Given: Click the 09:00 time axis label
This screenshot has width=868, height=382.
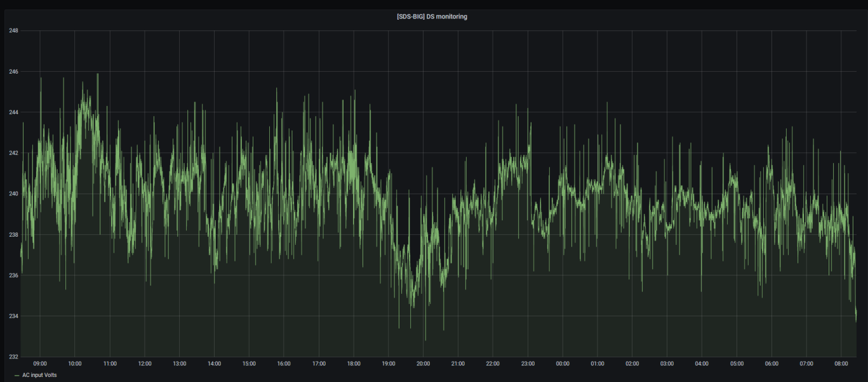Looking at the screenshot, I should [x=40, y=364].
